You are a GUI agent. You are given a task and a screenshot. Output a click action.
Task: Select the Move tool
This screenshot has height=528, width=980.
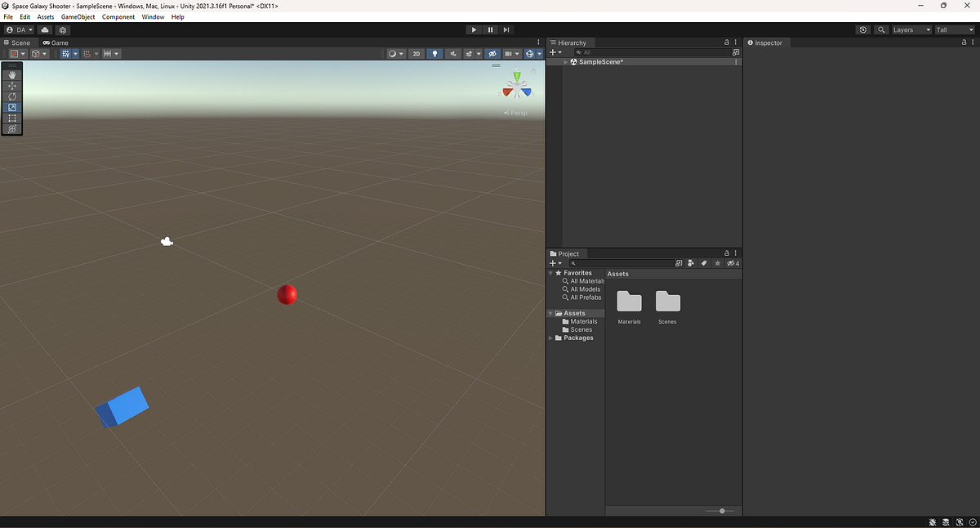(11, 85)
